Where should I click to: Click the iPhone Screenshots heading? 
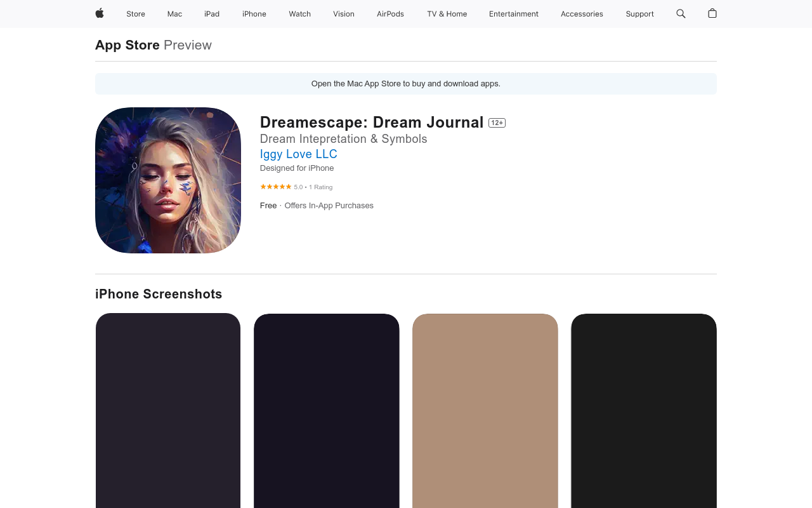click(159, 294)
